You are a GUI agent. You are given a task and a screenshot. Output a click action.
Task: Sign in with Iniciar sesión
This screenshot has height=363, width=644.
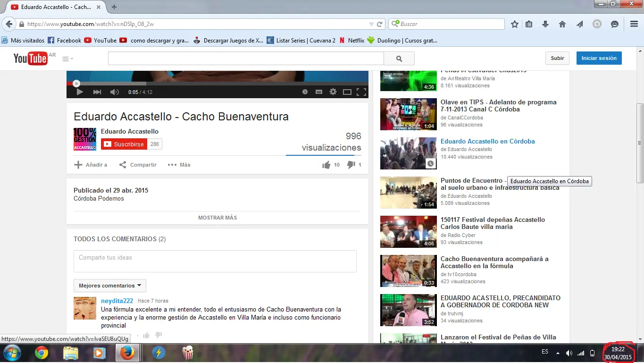(x=599, y=58)
